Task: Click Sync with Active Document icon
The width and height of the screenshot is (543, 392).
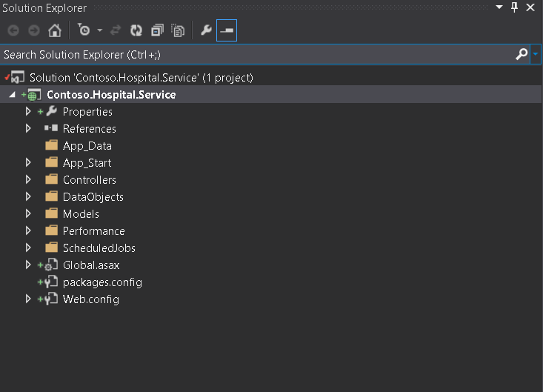Action: pos(116,30)
